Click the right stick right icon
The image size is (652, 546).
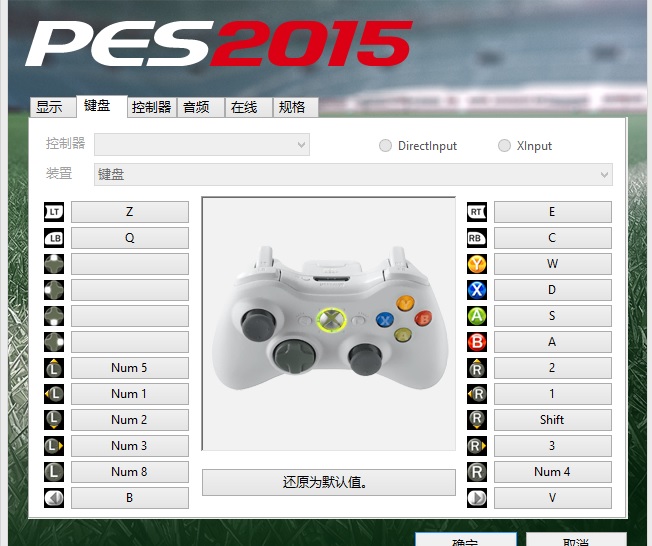(477, 446)
